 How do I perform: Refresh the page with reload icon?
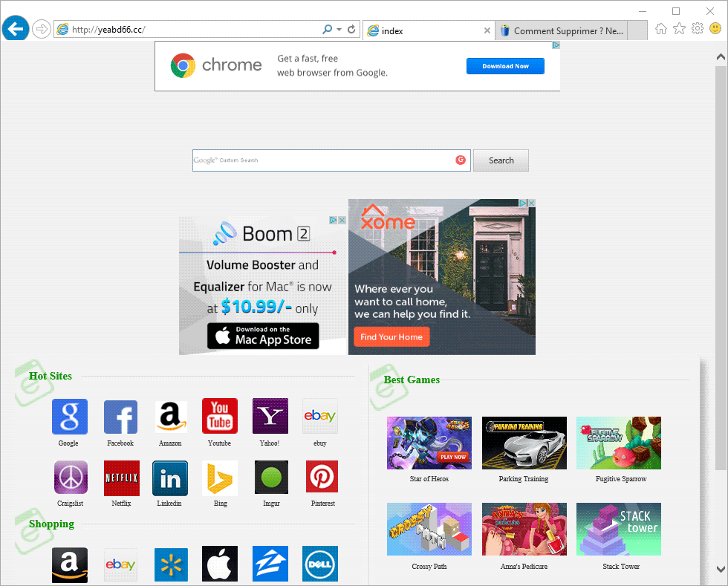click(x=351, y=29)
